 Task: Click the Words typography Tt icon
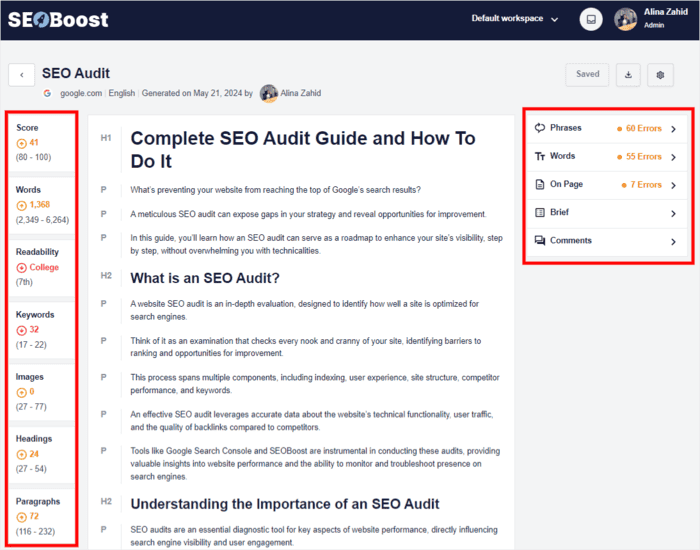click(540, 156)
